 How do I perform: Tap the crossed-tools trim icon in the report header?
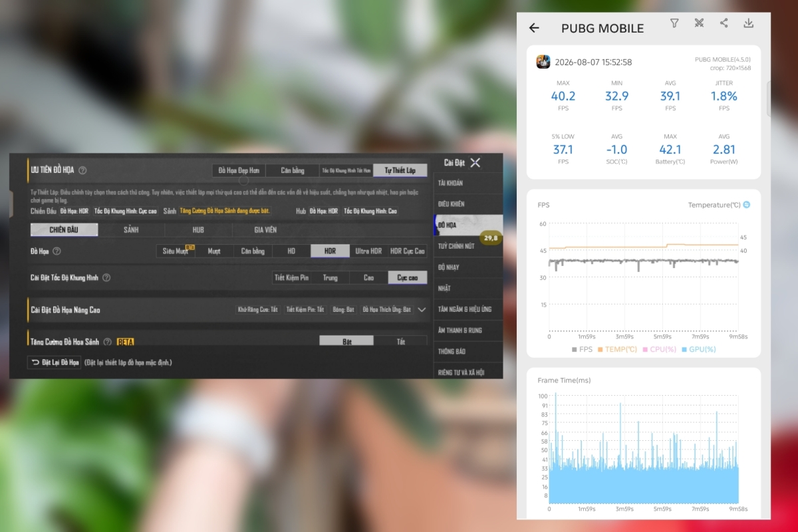tap(699, 23)
